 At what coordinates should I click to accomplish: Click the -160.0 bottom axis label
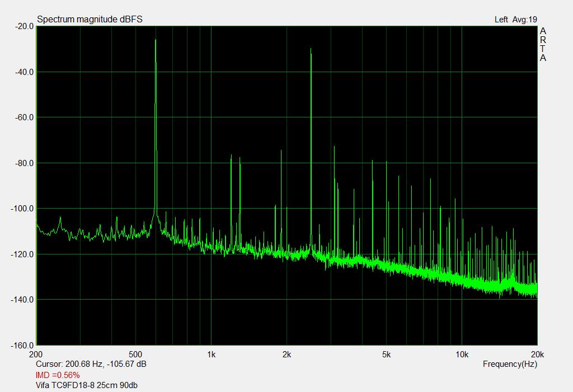pyautogui.click(x=21, y=346)
